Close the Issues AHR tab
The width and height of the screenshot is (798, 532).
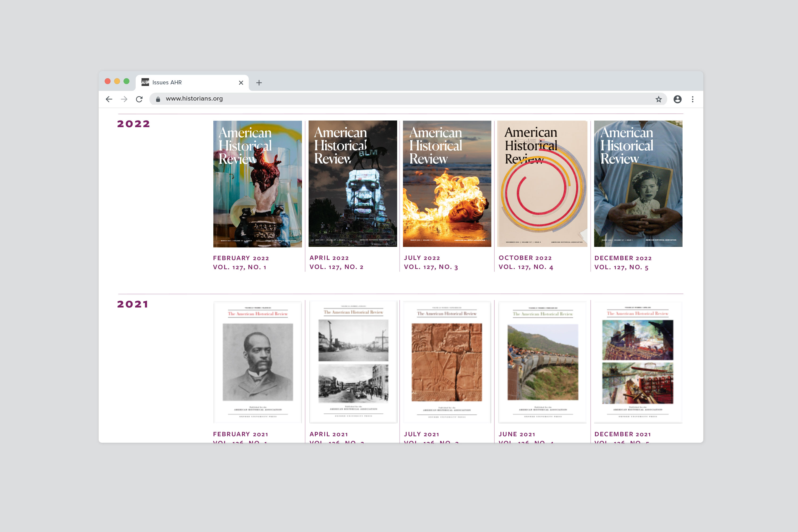(241, 83)
